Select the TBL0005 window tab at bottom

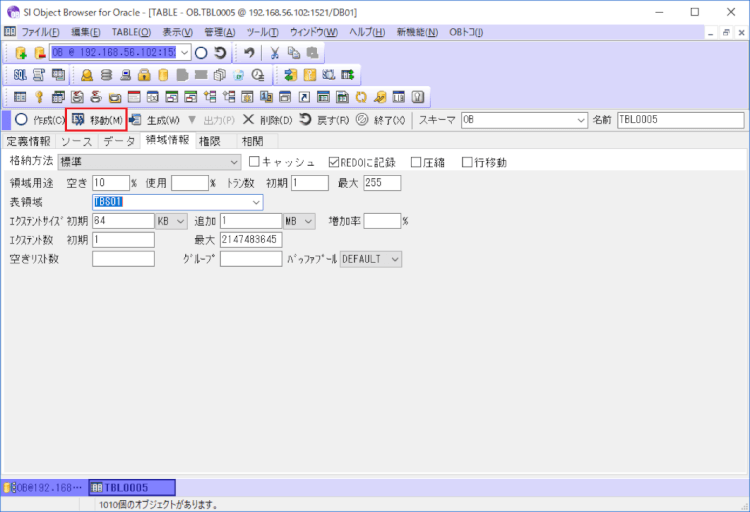pyautogui.click(x=132, y=487)
